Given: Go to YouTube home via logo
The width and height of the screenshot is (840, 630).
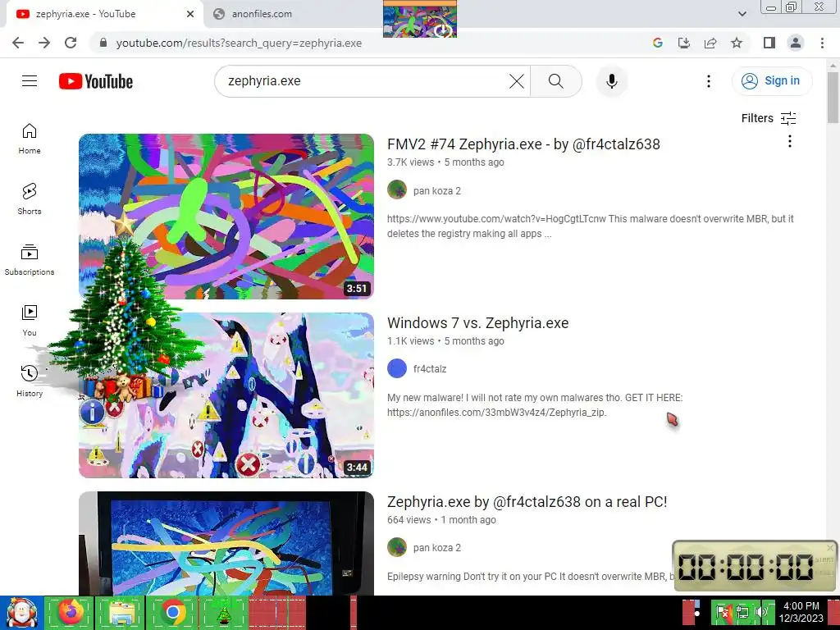Looking at the screenshot, I should pos(96,81).
